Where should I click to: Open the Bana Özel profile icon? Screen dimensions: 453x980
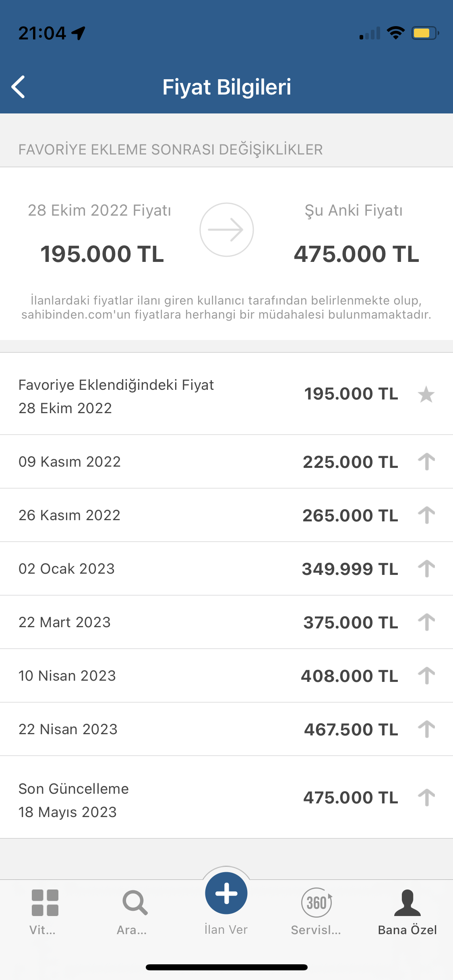point(407,902)
